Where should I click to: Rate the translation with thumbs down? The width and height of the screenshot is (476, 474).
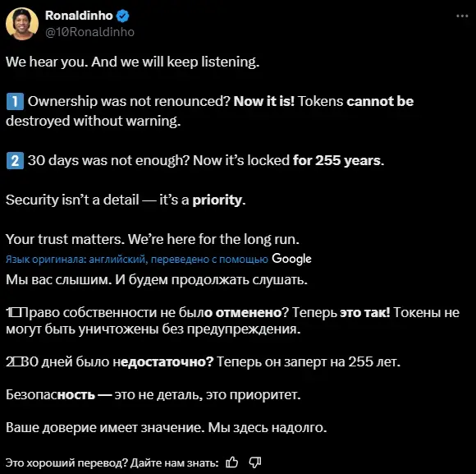pos(254,462)
